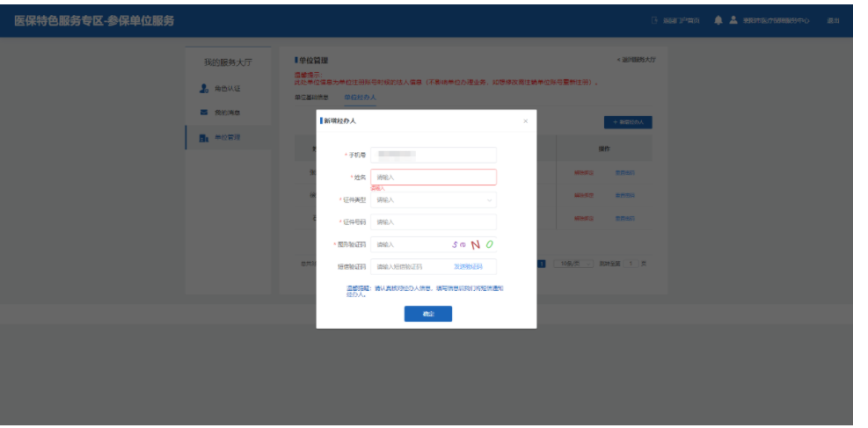Image resolution: width=868 pixels, height=428 pixels.
Task: Click 解除绑定 in the third table row
Action: click(x=584, y=219)
